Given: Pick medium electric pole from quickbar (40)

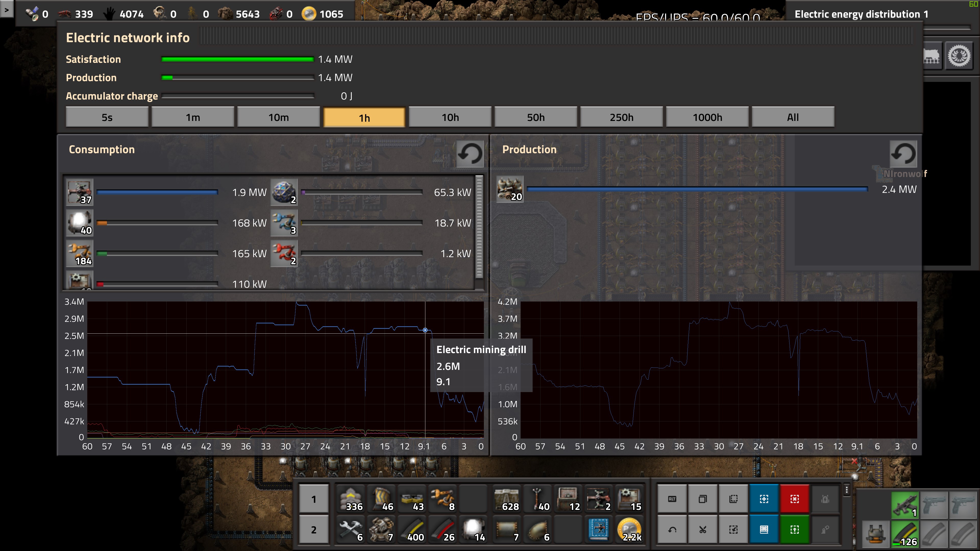Looking at the screenshot, I should 537,499.
